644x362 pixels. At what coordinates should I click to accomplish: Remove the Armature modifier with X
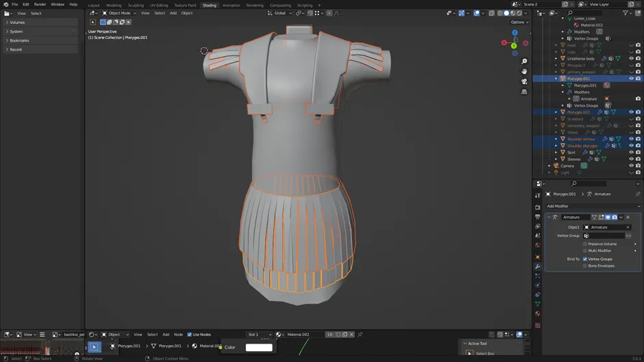[628, 217]
